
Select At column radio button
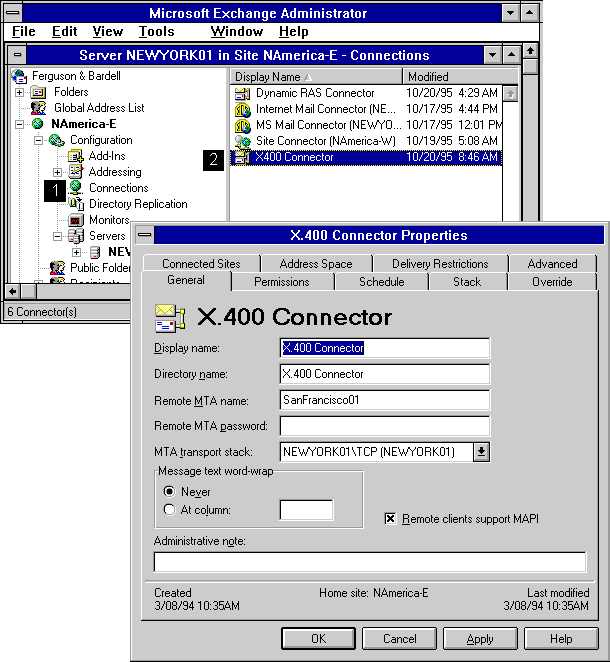[169, 510]
